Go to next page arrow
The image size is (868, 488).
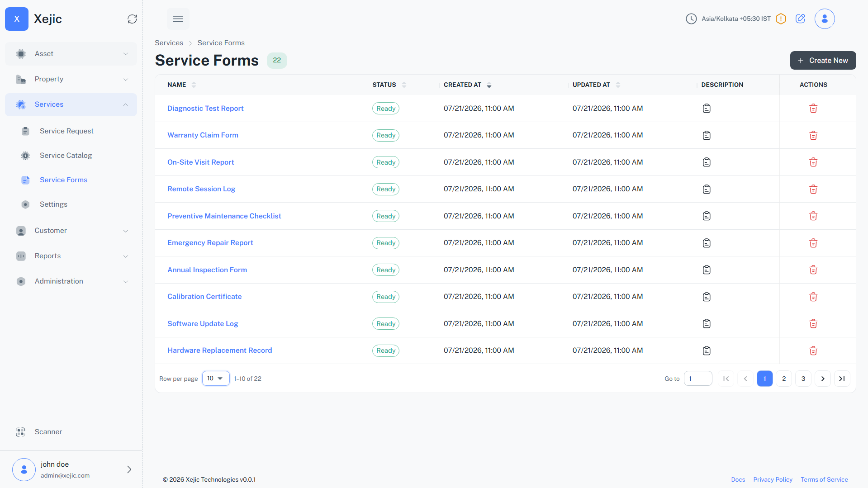point(823,379)
